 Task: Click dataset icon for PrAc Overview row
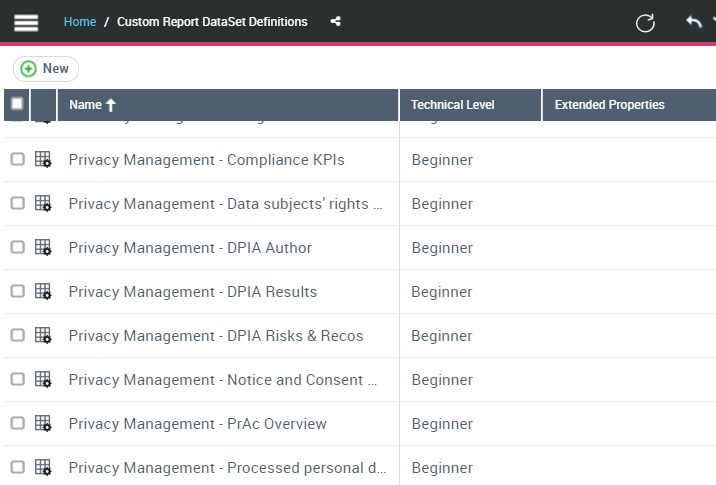tap(43, 424)
